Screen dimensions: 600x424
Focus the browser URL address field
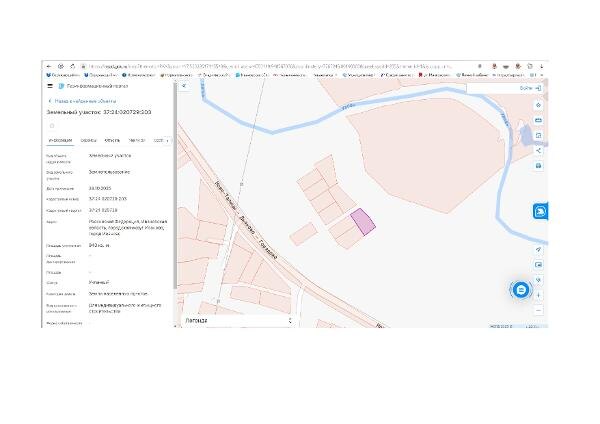[x=270, y=67]
